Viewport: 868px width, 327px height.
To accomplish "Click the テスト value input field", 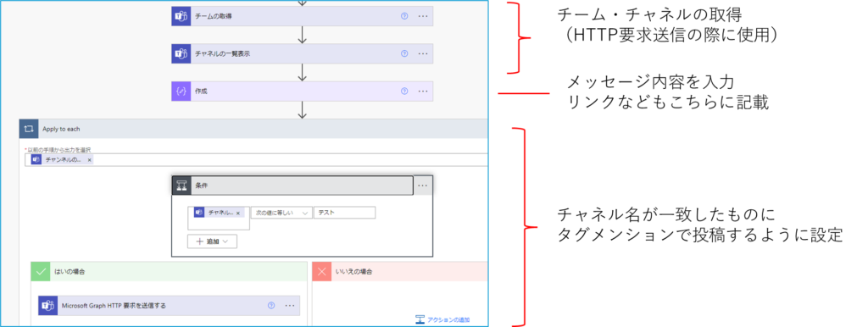I will coord(344,213).
